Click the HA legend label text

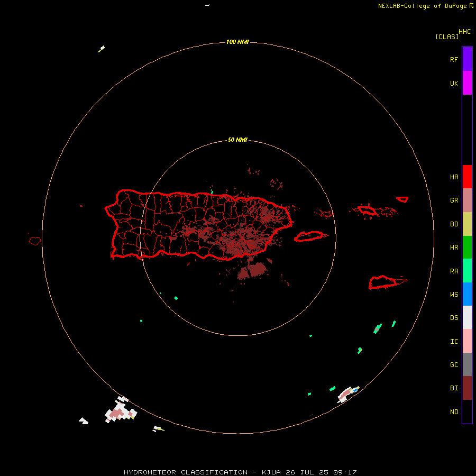[x=454, y=177]
